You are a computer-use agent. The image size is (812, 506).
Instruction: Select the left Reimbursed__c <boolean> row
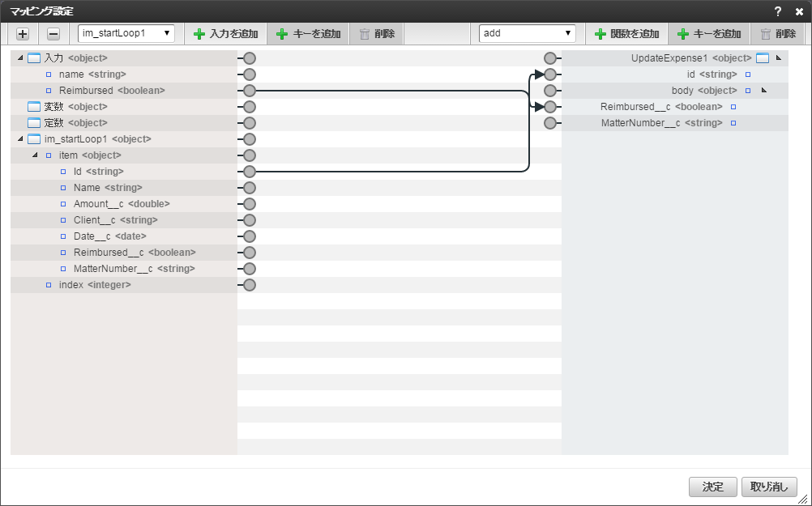[124, 253]
